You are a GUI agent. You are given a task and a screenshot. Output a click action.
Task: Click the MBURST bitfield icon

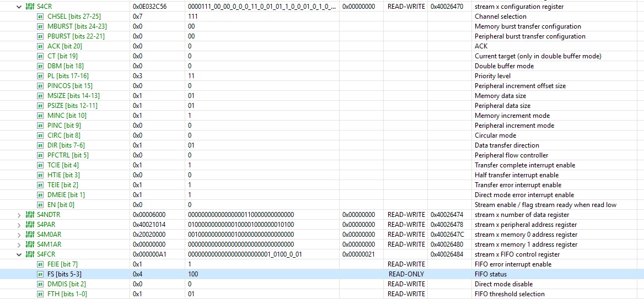(40, 26)
